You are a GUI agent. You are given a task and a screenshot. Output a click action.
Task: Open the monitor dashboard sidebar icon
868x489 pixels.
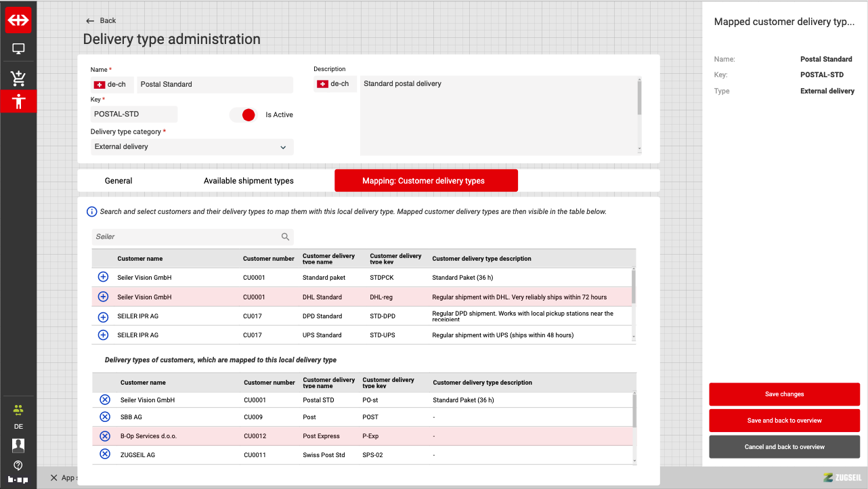pyautogui.click(x=18, y=49)
